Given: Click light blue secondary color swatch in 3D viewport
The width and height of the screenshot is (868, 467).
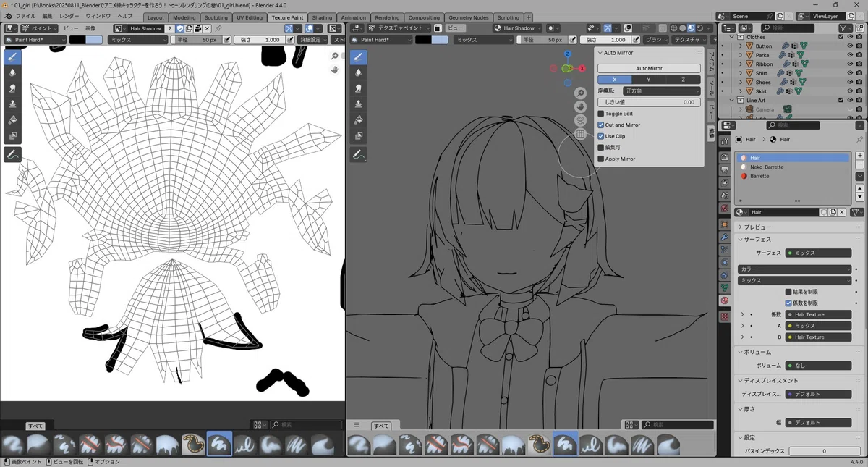Looking at the screenshot, I should click(440, 40).
